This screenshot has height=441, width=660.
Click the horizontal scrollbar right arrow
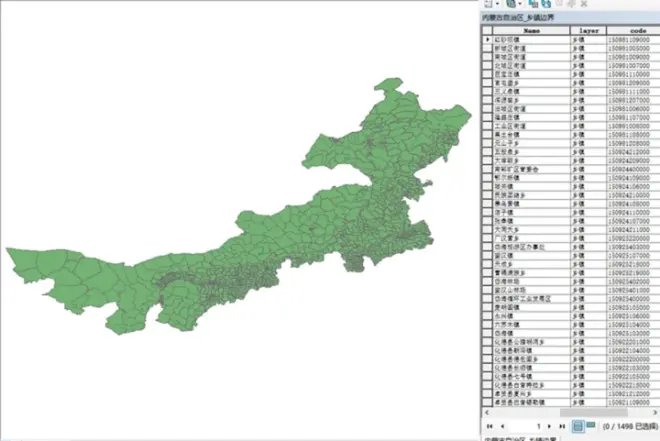(x=655, y=412)
